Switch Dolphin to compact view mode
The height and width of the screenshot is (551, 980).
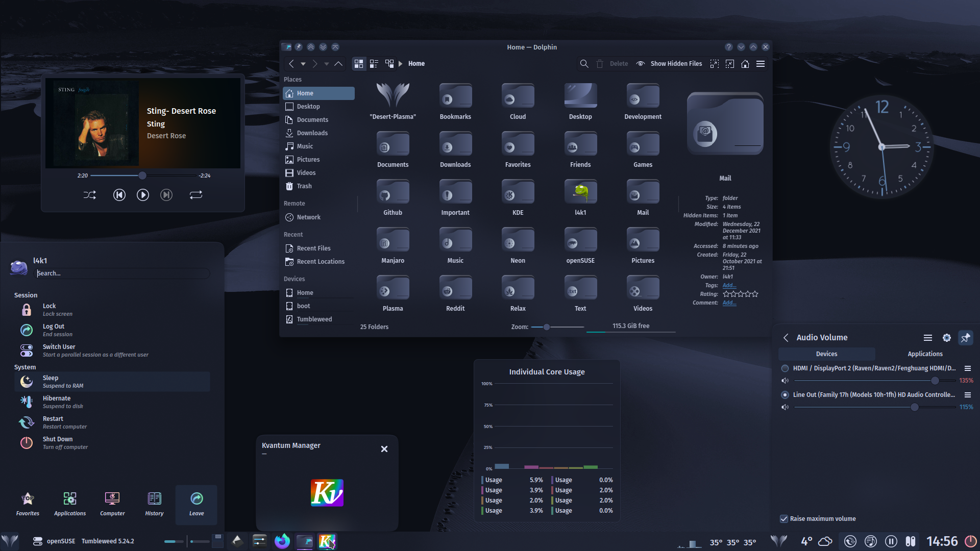(x=374, y=64)
